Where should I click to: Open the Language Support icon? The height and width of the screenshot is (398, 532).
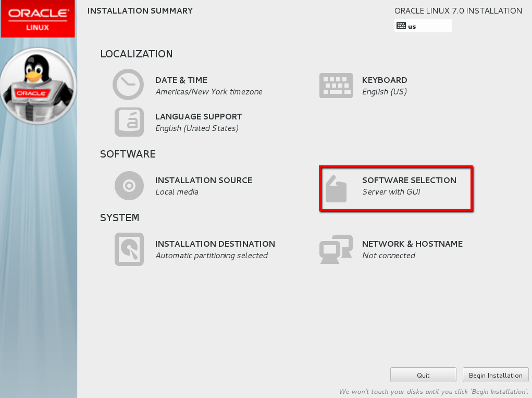coord(129,122)
